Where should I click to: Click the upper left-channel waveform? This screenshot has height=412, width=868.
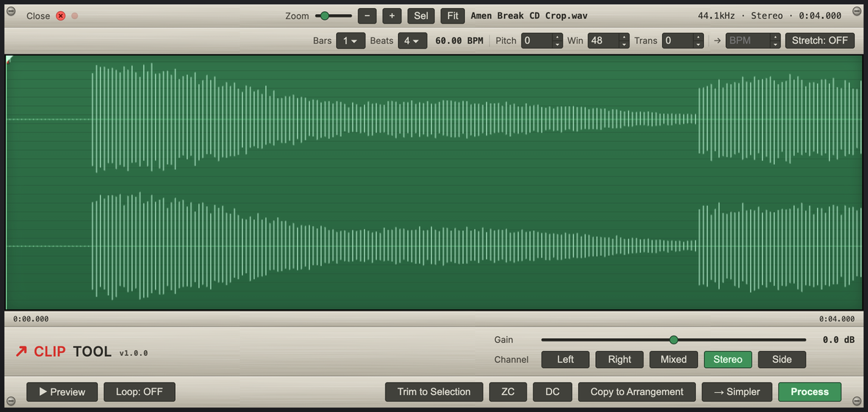pyautogui.click(x=435, y=119)
